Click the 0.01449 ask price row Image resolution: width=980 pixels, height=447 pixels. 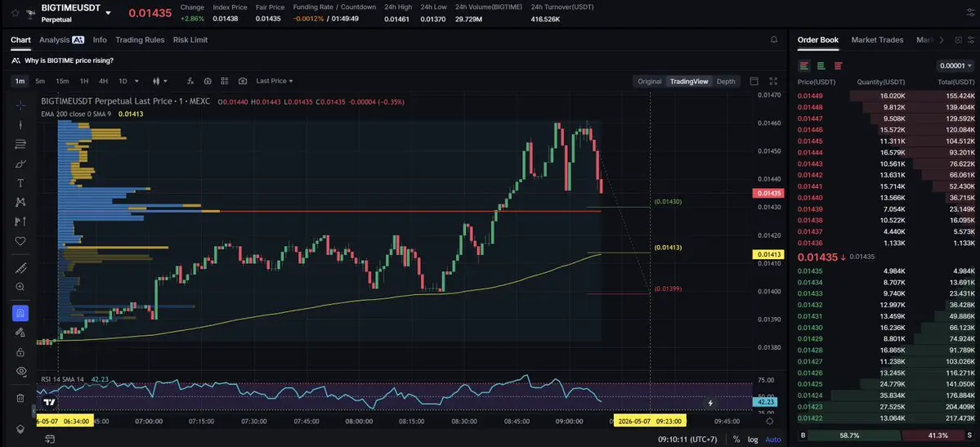(886, 96)
